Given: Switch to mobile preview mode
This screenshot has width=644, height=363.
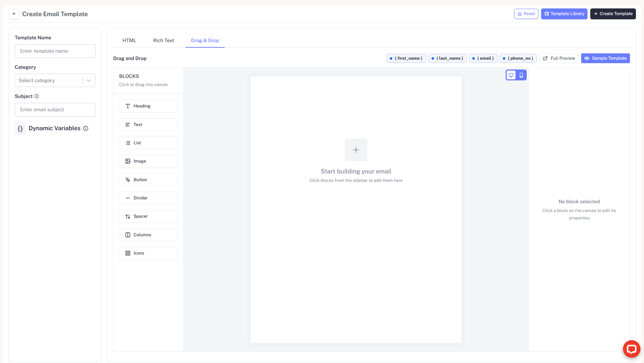Looking at the screenshot, I should [521, 75].
